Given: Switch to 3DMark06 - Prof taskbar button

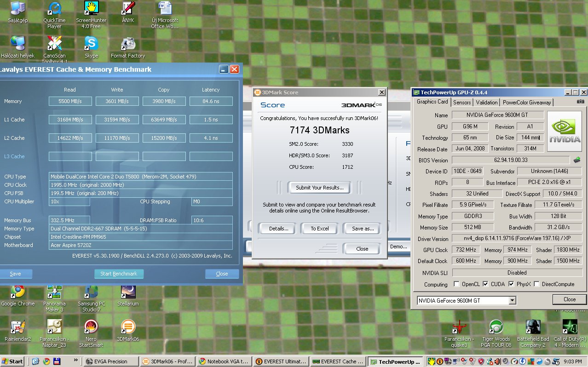Looking at the screenshot, I should coord(168,361).
